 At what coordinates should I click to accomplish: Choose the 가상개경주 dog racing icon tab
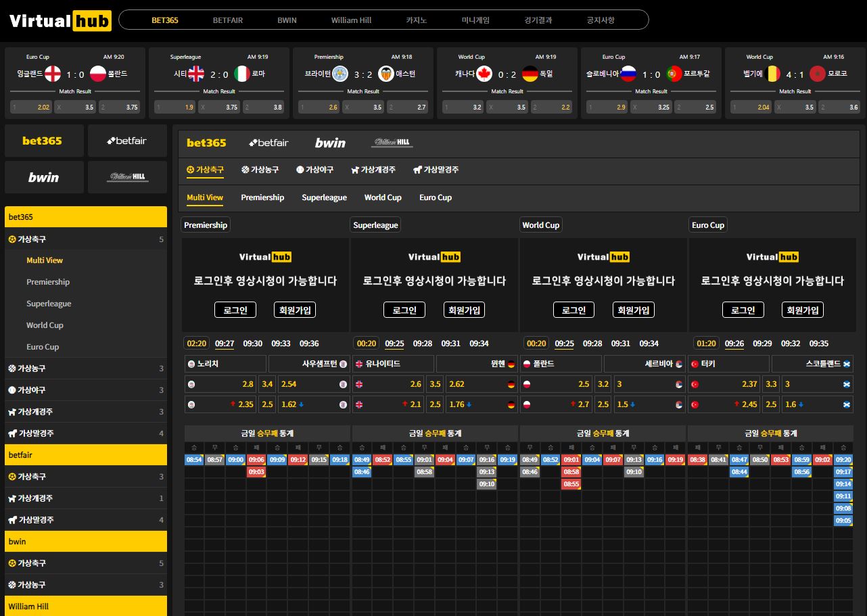coord(373,170)
